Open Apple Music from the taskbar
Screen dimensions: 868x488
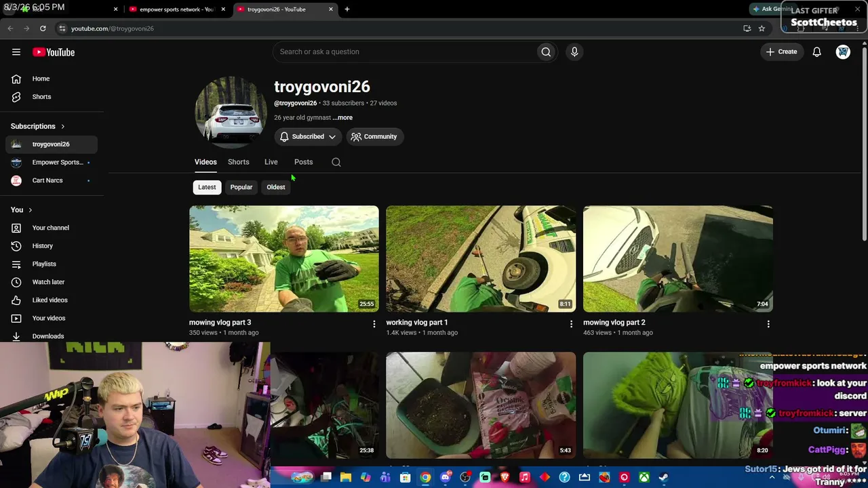coord(524,477)
